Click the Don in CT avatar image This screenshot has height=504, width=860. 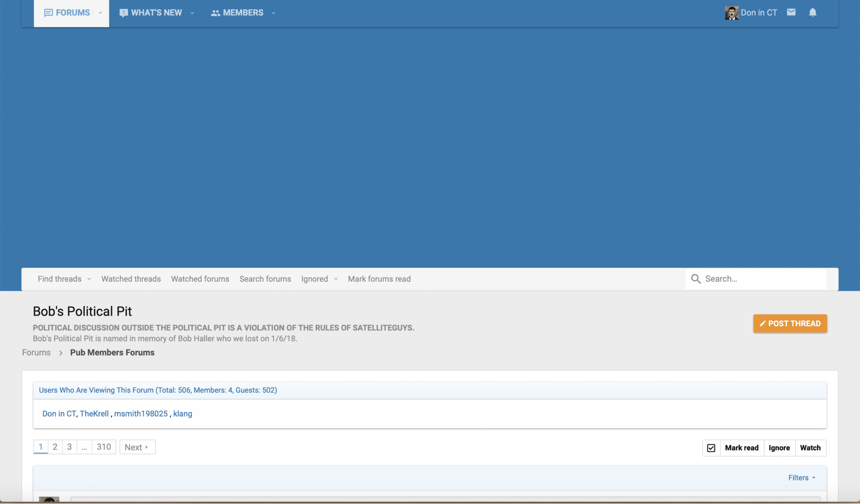pos(732,13)
